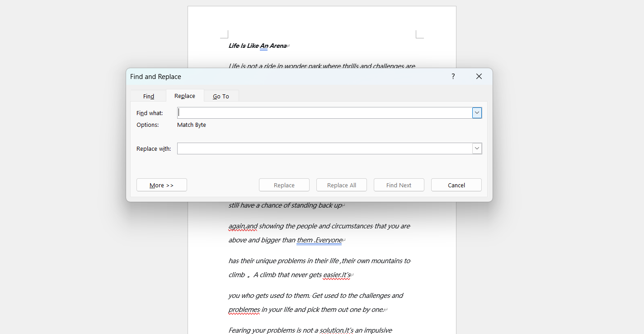The width and height of the screenshot is (644, 334).
Task: Click the Match Byte option text
Action: click(192, 125)
